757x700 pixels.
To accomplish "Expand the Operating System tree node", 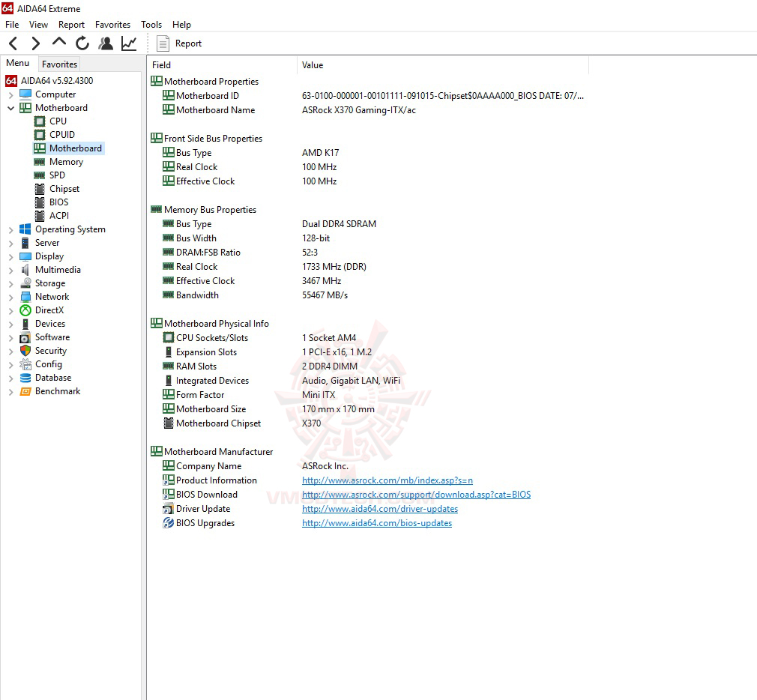I will [x=10, y=230].
